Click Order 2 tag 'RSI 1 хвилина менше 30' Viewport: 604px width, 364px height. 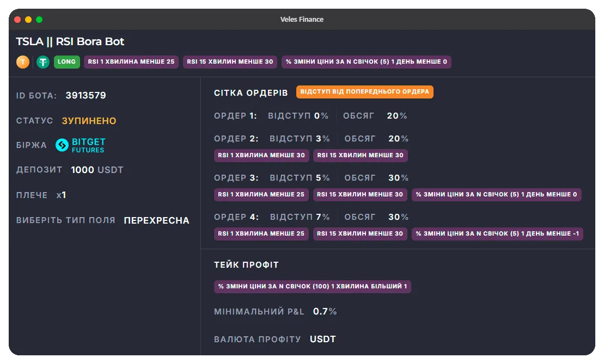261,156
